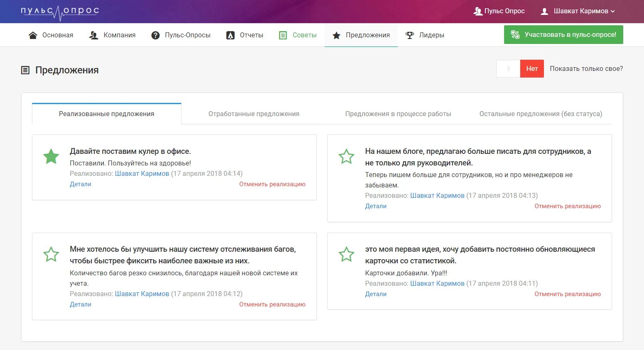Open Шавкат Каримов link dated 04:12

142,294
